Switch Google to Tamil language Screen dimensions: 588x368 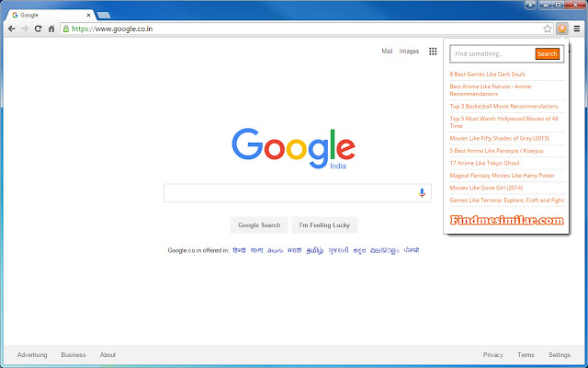[x=314, y=250]
